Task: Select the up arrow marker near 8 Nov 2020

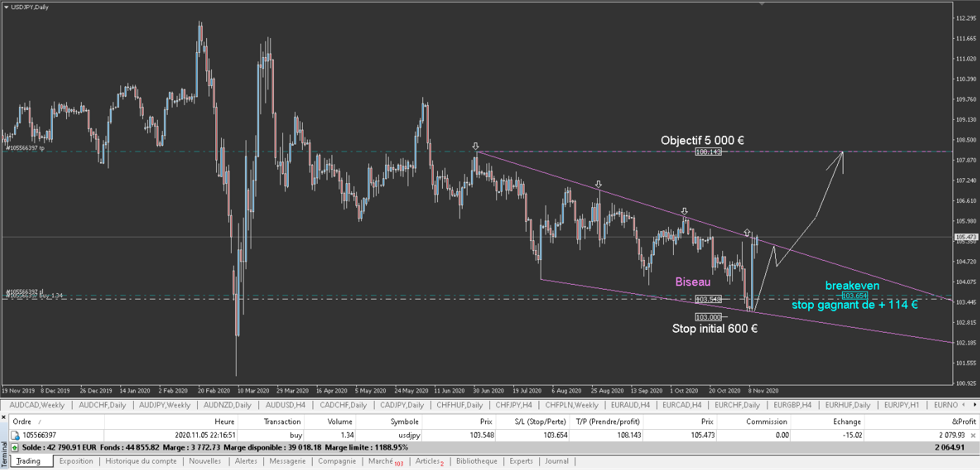Action: pos(747,232)
